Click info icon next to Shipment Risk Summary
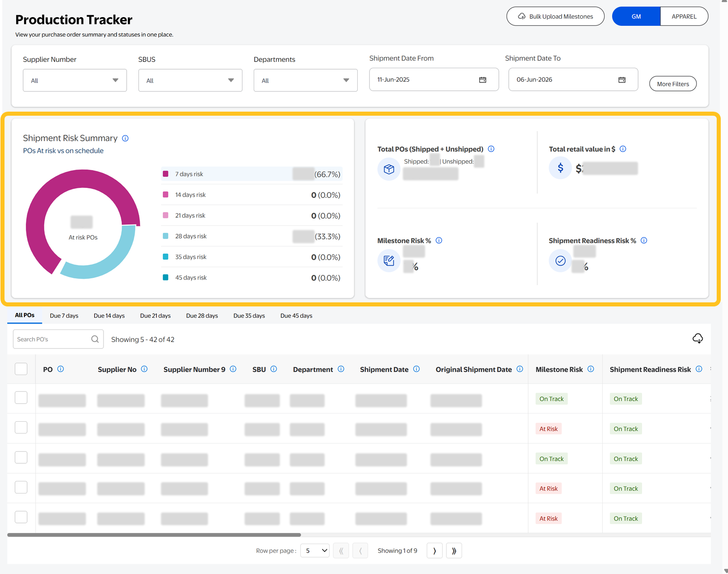The height and width of the screenshot is (574, 728). [x=125, y=138]
